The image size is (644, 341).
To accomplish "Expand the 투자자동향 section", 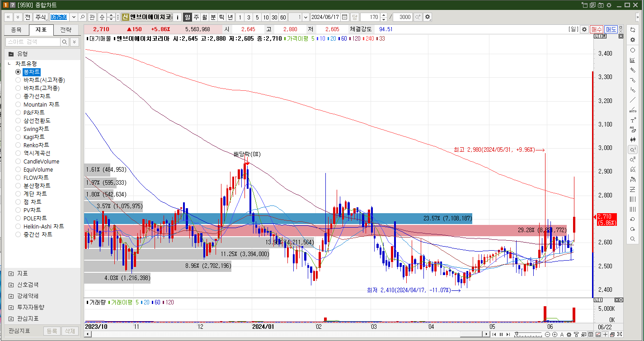I will 11,308.
